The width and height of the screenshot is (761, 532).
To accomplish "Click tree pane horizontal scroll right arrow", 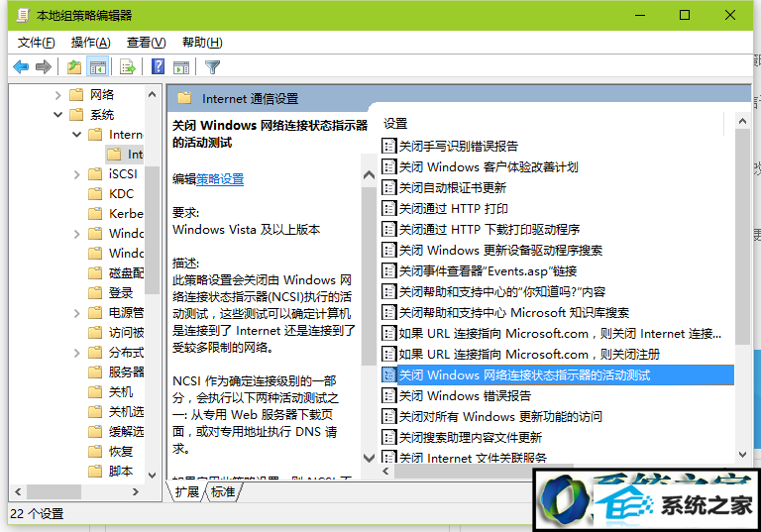I will 136,491.
